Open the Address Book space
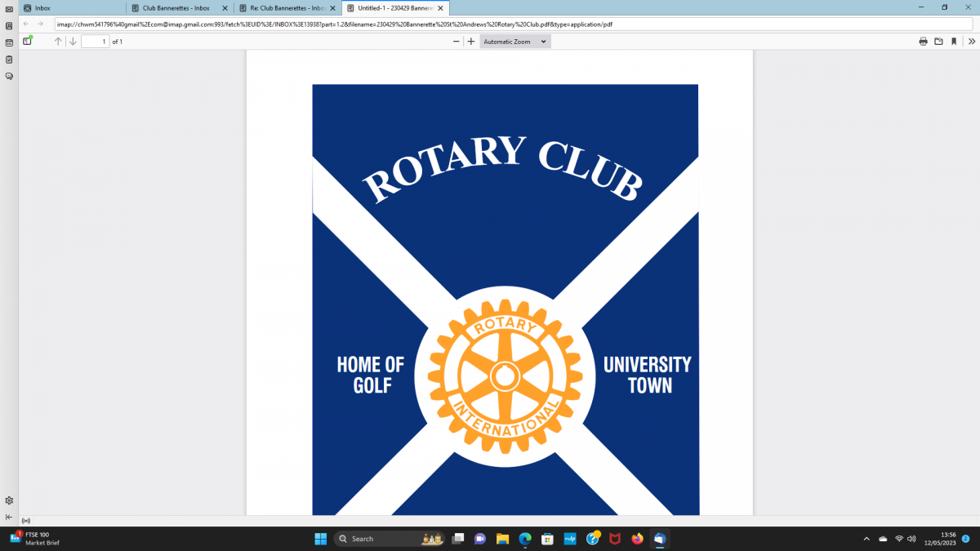Image resolution: width=980 pixels, height=551 pixels. [x=9, y=25]
